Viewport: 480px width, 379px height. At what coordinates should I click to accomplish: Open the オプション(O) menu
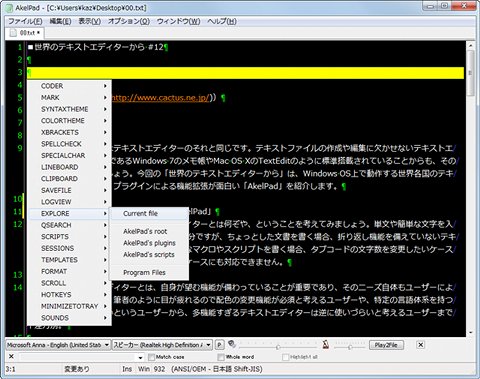click(x=129, y=21)
